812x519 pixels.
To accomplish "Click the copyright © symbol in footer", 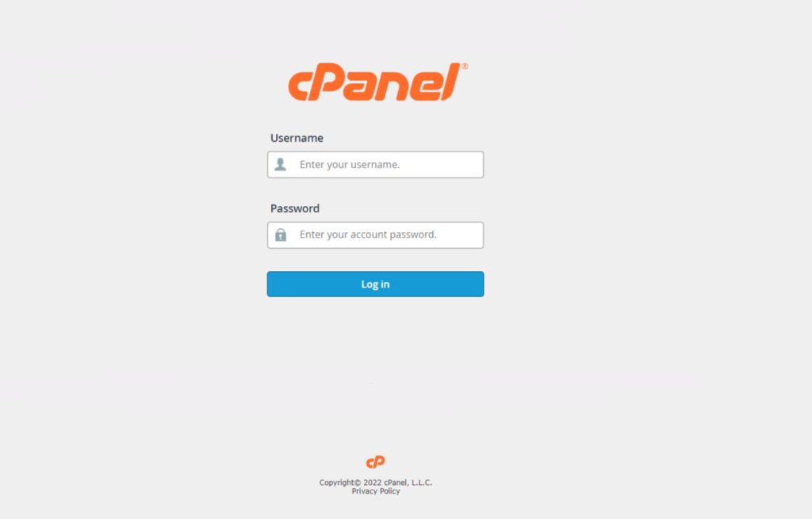I will 358,483.
